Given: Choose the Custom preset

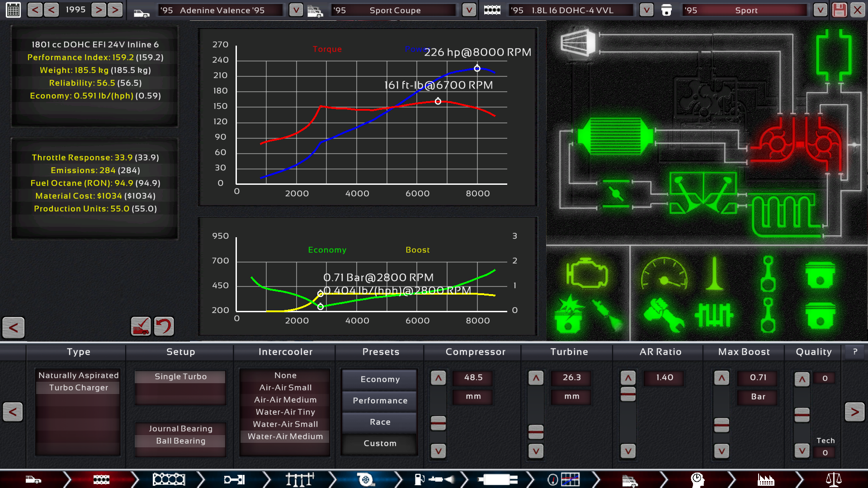Looking at the screenshot, I should (x=380, y=443).
